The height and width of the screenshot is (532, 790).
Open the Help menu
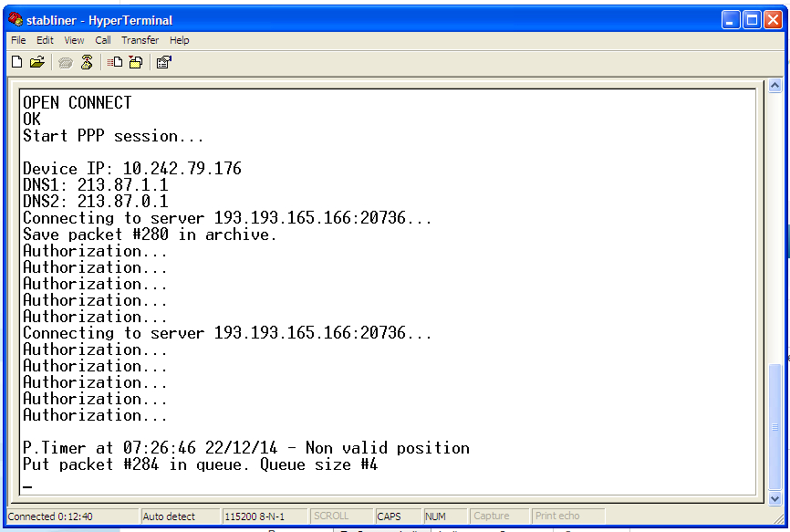[180, 40]
